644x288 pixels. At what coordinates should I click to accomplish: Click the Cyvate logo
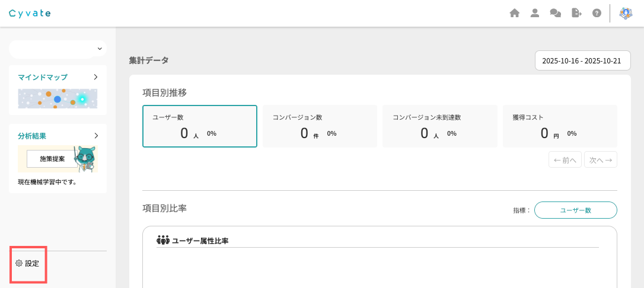point(30,13)
